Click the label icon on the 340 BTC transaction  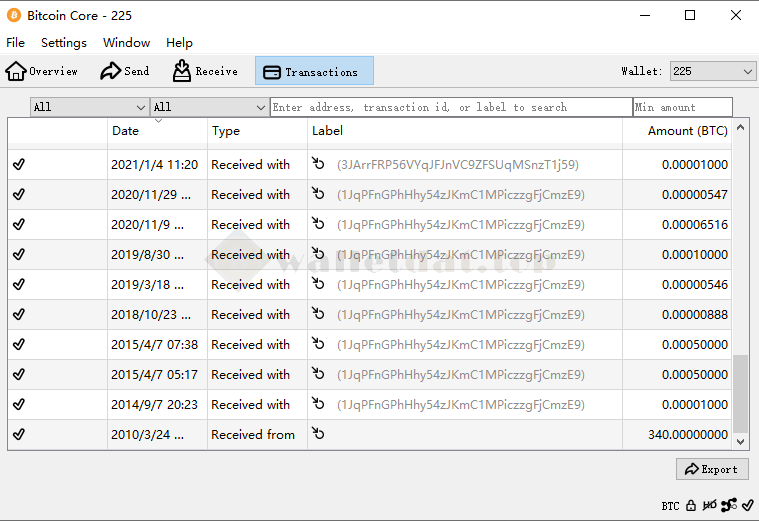tap(319, 434)
